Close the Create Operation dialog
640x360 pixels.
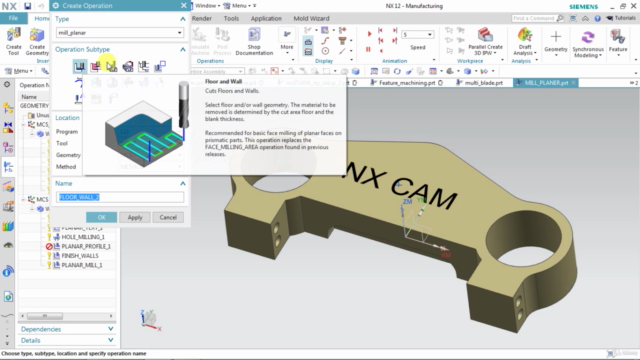coord(183,5)
